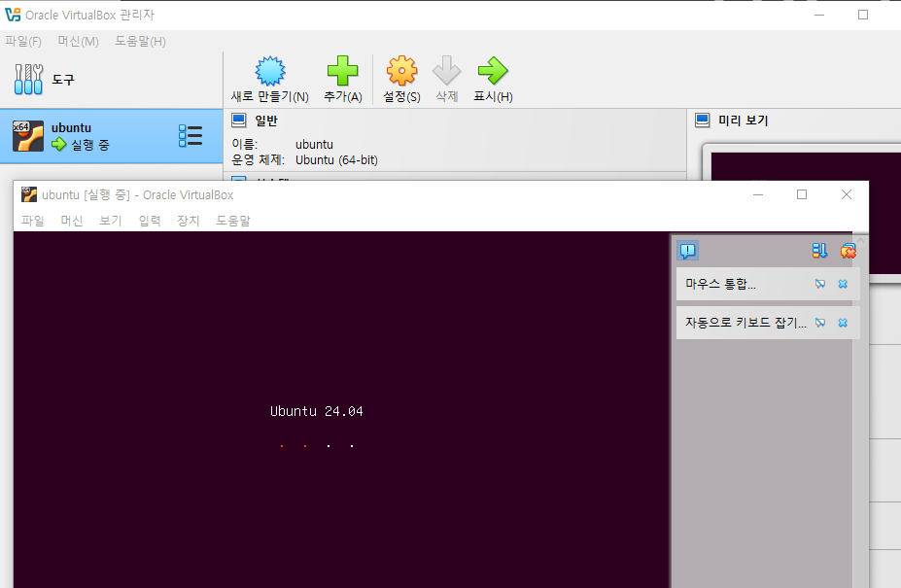The image size is (901, 588).
Task: Click the Add (추가) green plus icon
Action: (x=342, y=71)
